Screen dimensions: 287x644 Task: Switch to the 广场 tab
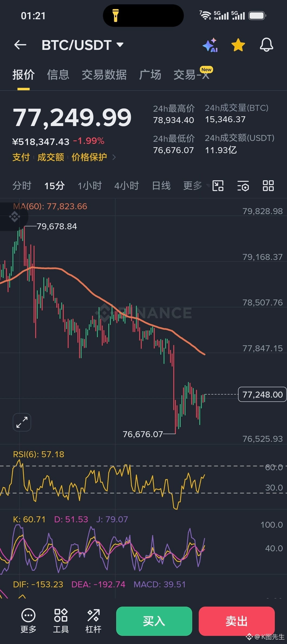coord(150,75)
